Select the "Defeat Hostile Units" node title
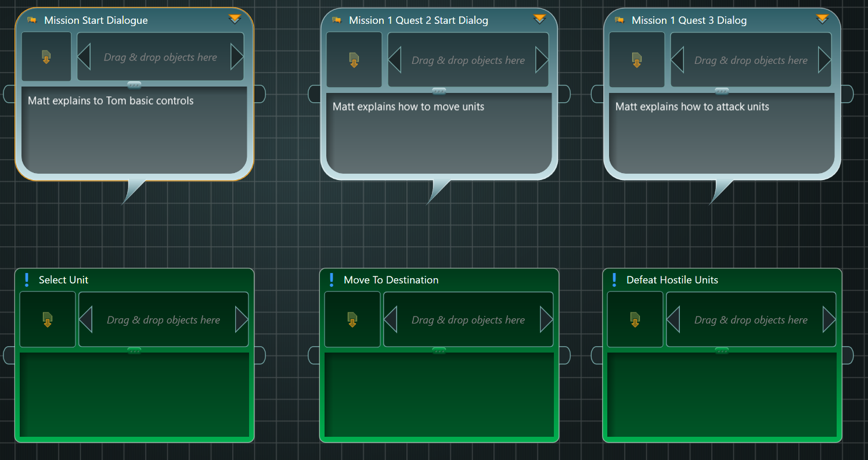This screenshot has width=868, height=460. tap(672, 280)
